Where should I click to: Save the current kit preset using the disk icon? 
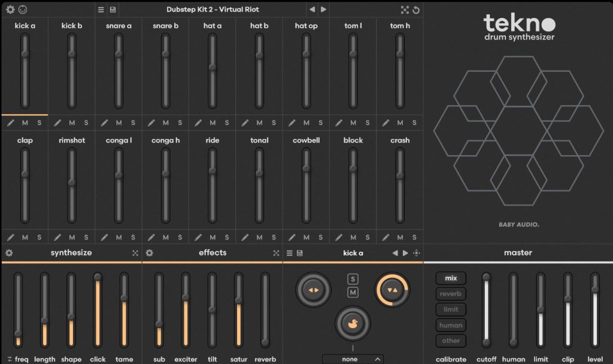[x=113, y=10]
